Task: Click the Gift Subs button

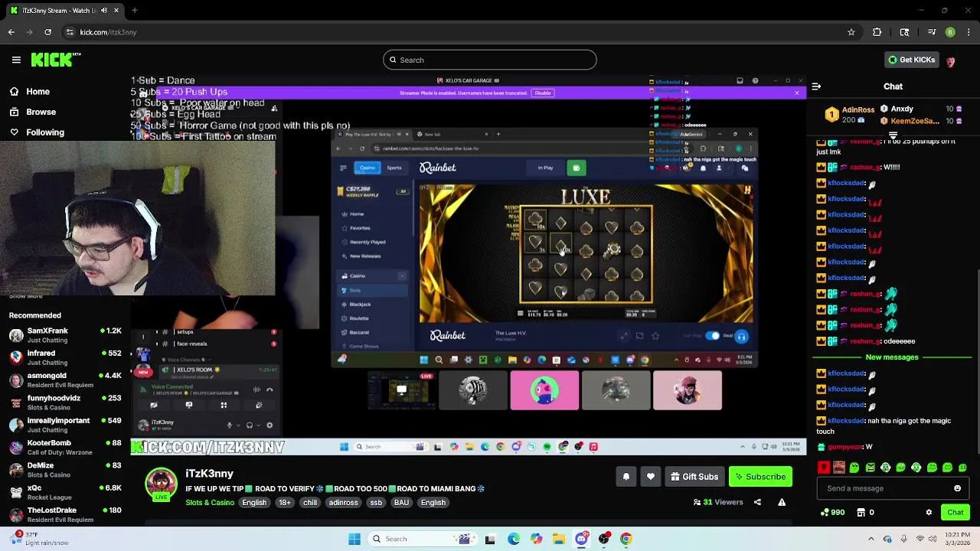Action: tap(694, 477)
